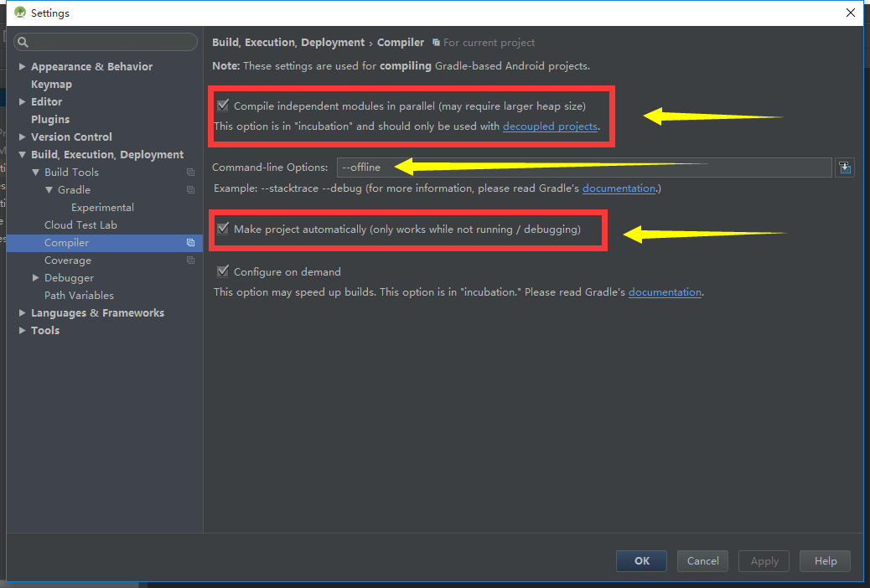Click the expand icon for Command-line Options field
Screen dimensions: 870x588
click(845, 168)
